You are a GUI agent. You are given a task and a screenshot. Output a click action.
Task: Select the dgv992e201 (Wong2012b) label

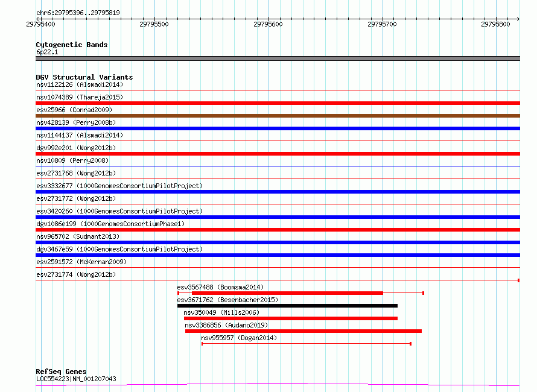(76, 148)
